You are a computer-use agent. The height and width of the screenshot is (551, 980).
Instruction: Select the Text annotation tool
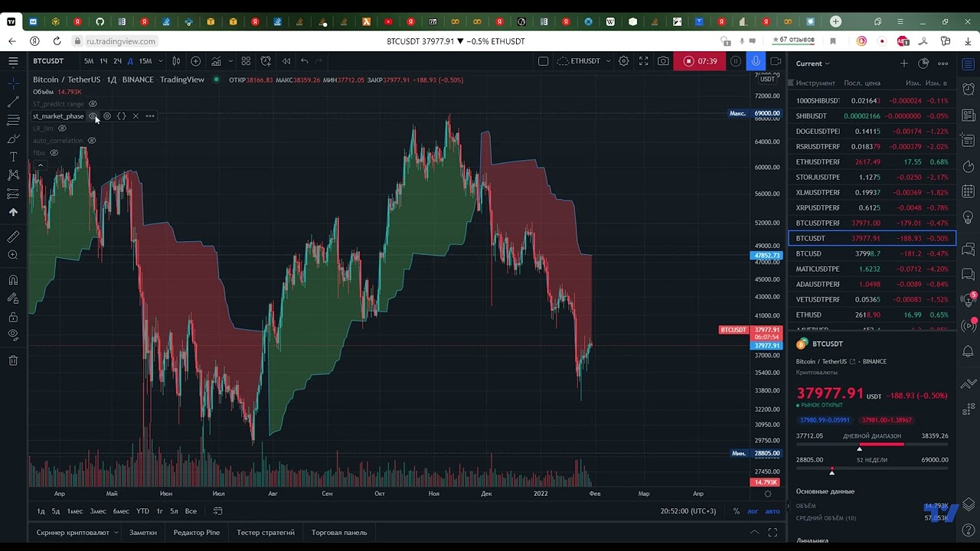13,157
